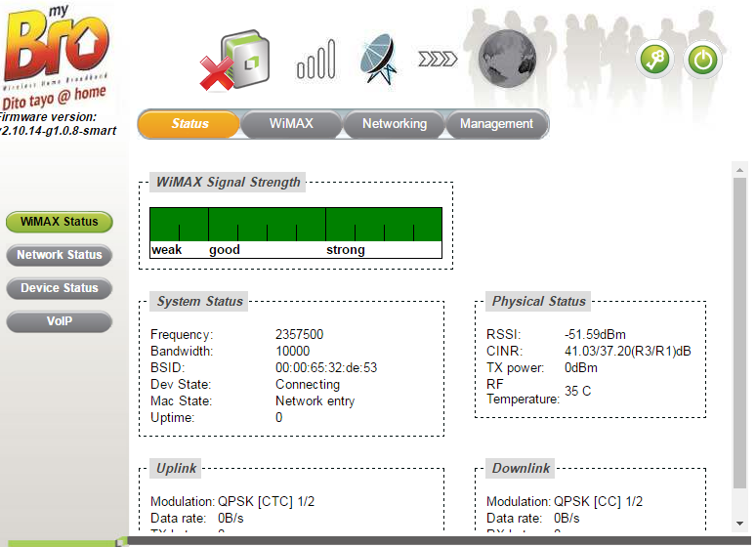Click the WiMAX signal strength bar

pos(296,233)
